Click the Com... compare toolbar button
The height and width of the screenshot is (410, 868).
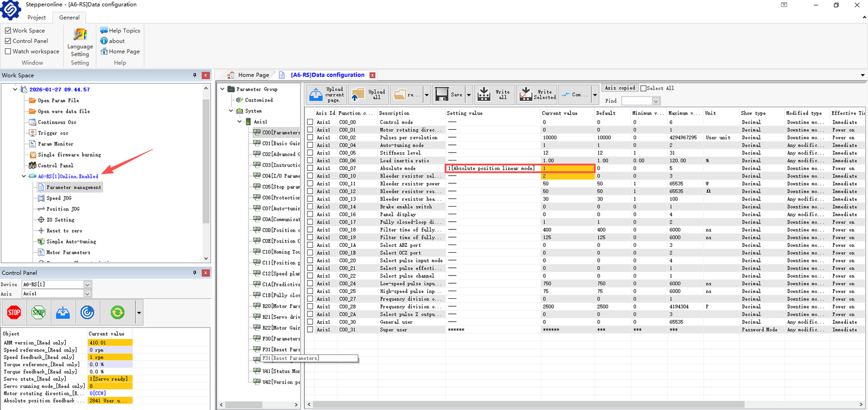point(575,95)
